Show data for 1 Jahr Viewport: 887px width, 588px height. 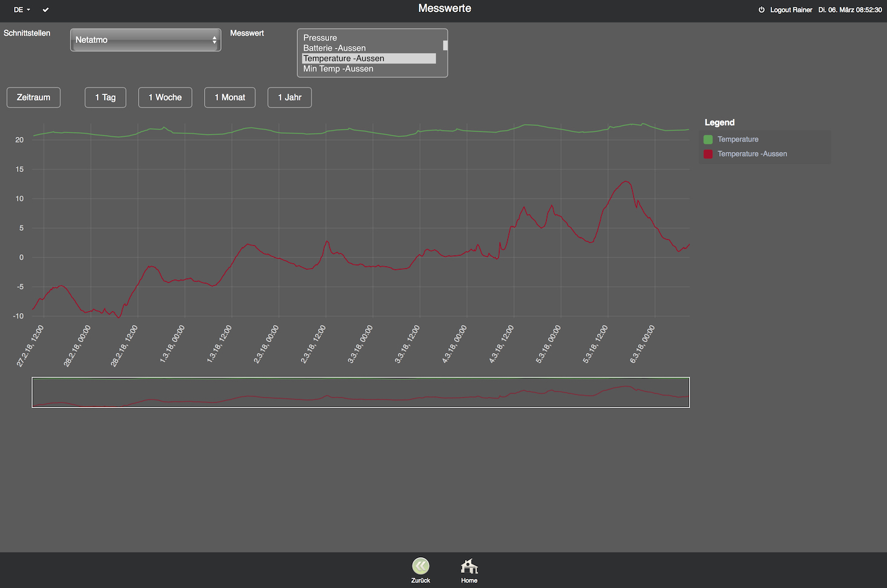[289, 97]
